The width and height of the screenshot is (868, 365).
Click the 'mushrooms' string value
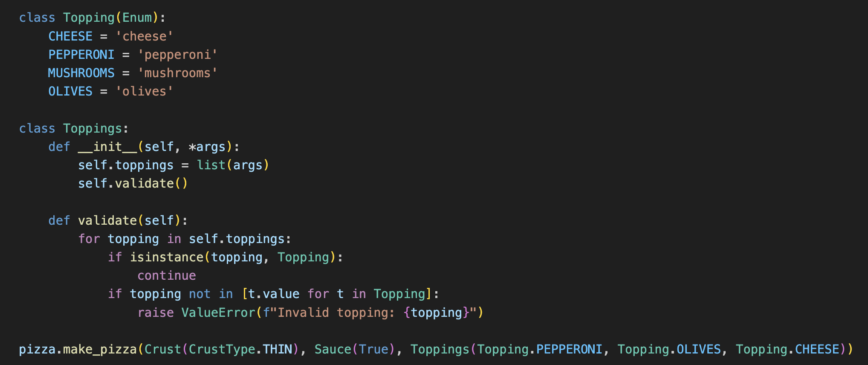coord(177,73)
